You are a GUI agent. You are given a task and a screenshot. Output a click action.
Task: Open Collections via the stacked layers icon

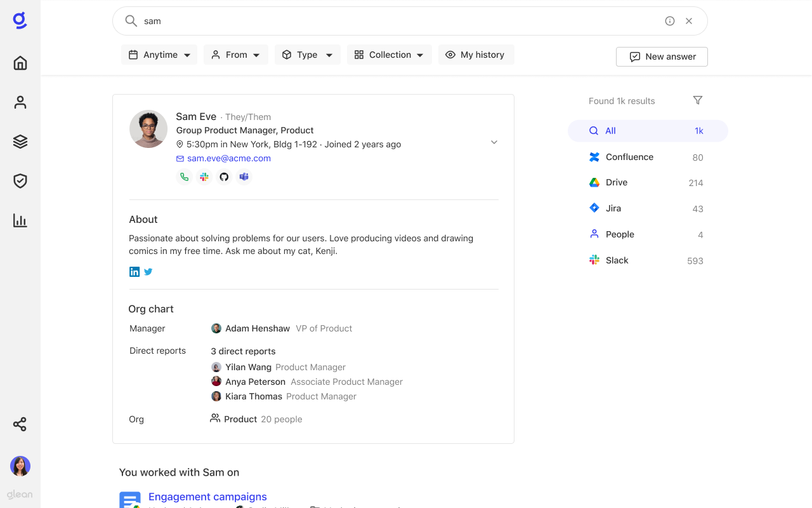click(x=20, y=142)
